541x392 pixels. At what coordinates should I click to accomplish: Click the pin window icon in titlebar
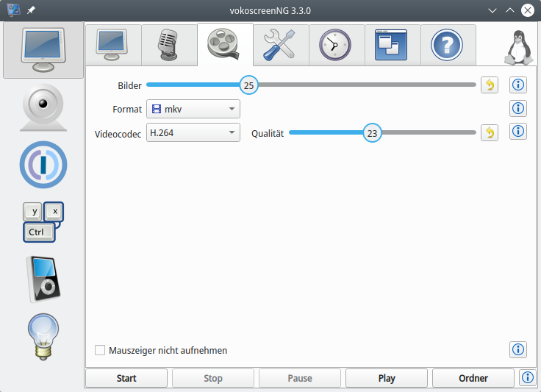[31, 10]
